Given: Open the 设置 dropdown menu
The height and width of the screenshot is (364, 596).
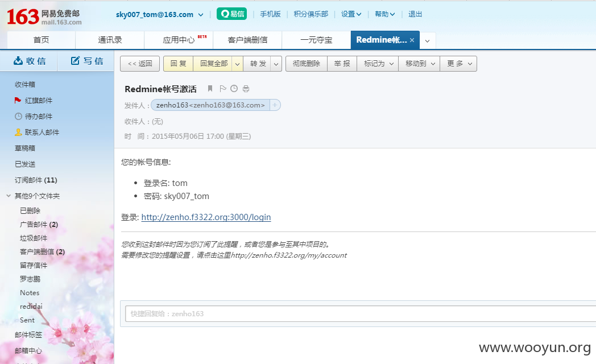Looking at the screenshot, I should (351, 14).
